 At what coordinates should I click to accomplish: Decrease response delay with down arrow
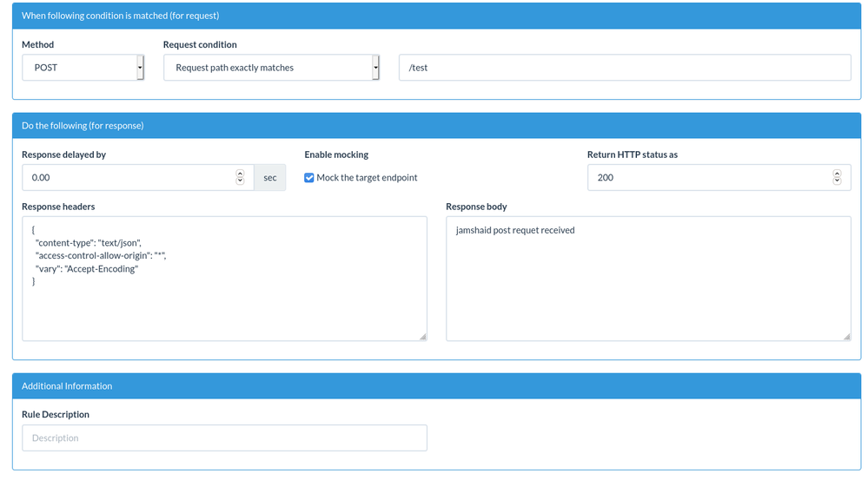240,181
